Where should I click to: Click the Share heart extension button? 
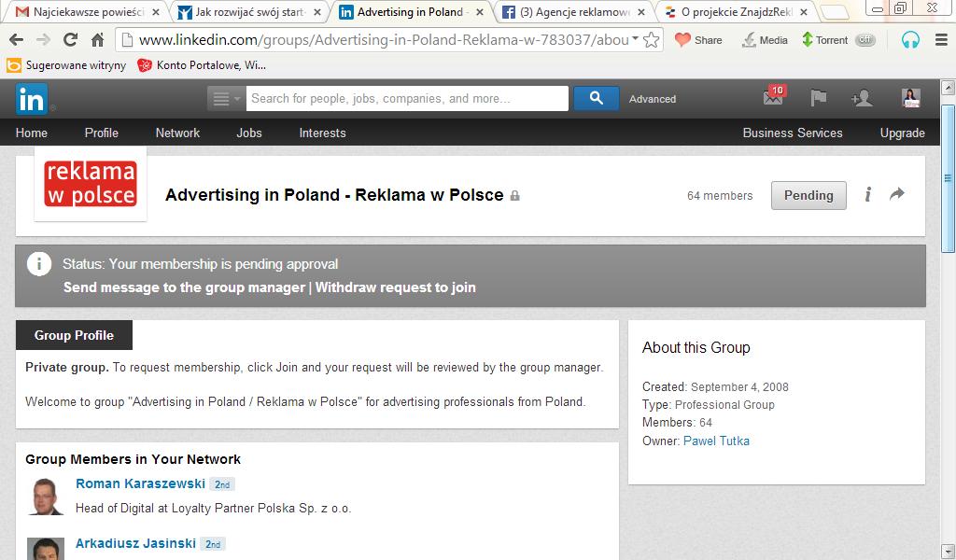(x=698, y=40)
